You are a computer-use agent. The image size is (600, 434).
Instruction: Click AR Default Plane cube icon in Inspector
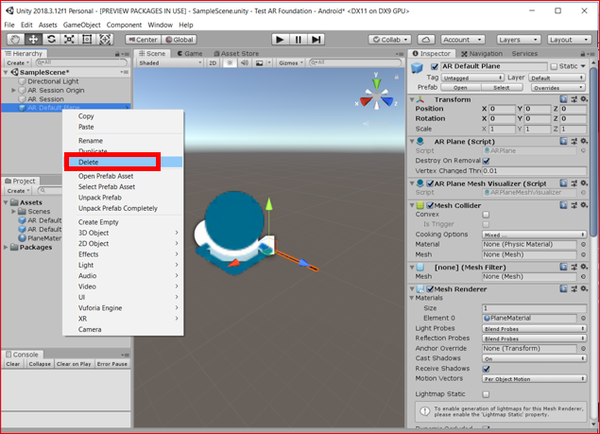(x=417, y=68)
